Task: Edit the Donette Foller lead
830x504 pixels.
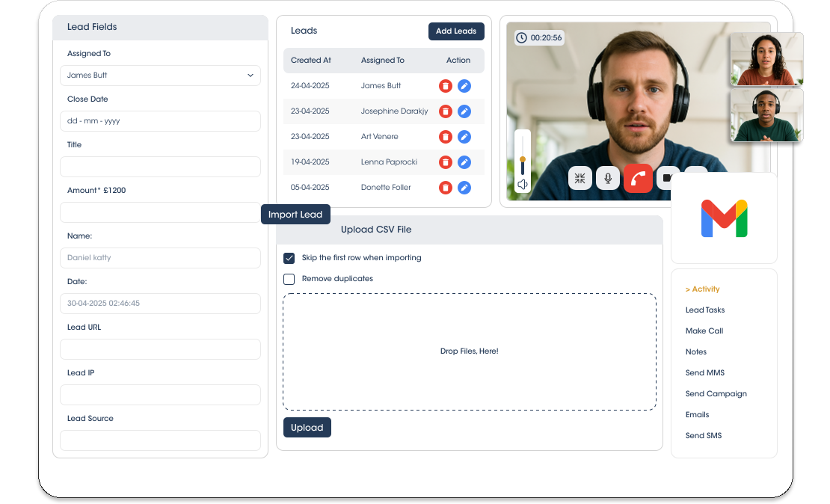Action: tap(464, 188)
